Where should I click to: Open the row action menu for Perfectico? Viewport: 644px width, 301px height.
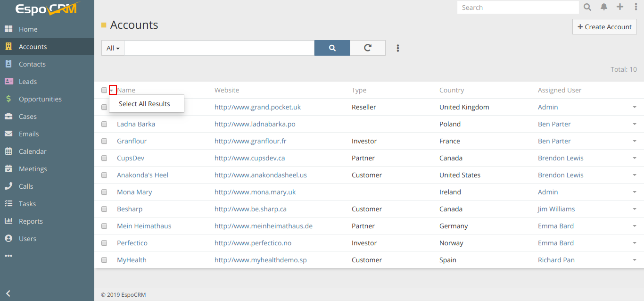[x=635, y=243]
